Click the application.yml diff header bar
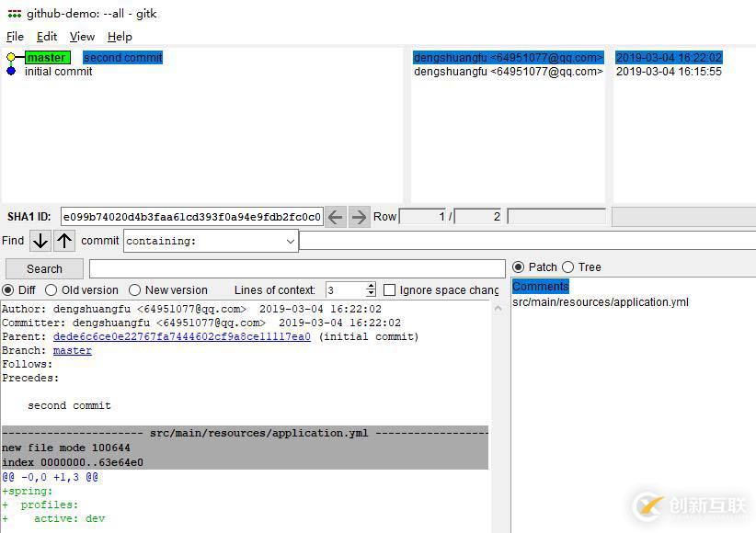This screenshot has width=756, height=533. click(245, 433)
